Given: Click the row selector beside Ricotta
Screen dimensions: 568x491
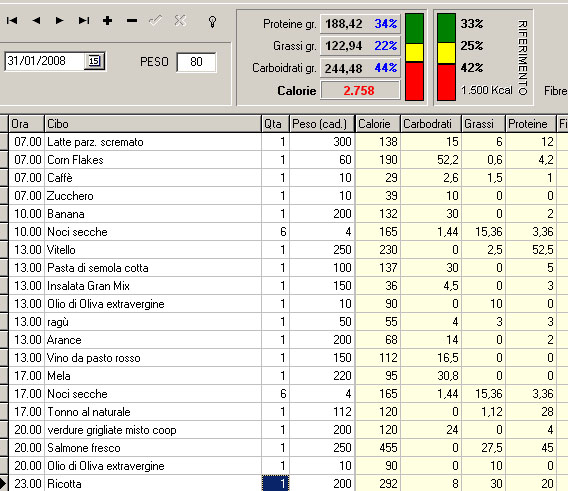Looking at the screenshot, I should click(4, 483).
